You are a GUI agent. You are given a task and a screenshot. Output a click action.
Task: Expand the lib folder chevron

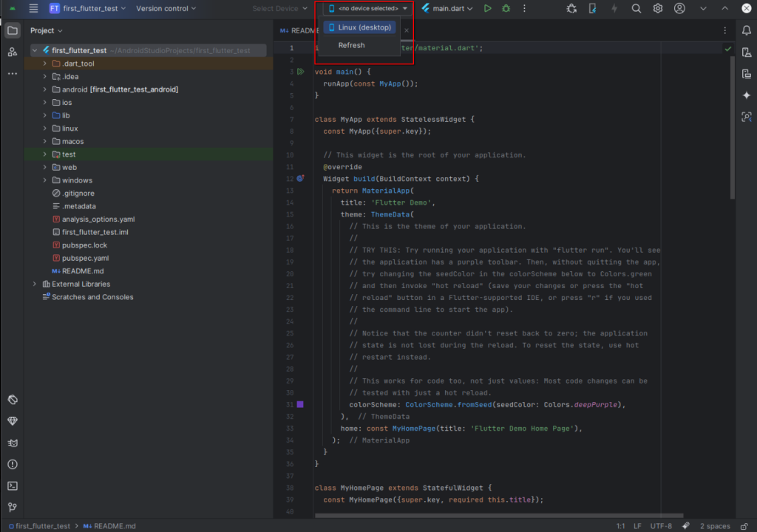tap(45, 115)
